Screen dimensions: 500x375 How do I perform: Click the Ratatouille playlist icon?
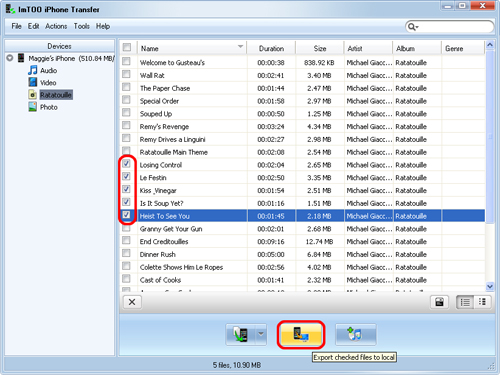pyautogui.click(x=33, y=95)
